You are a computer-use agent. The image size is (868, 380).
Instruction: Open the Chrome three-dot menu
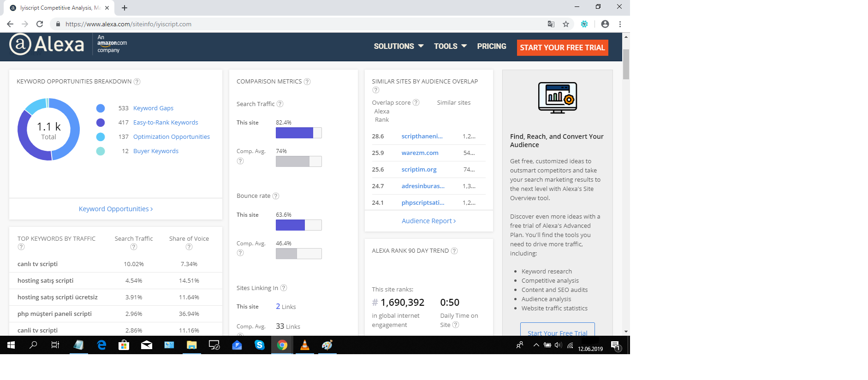pyautogui.click(x=620, y=24)
